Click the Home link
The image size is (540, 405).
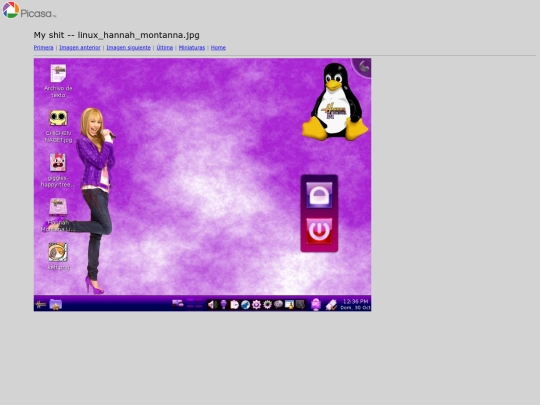coord(218,48)
